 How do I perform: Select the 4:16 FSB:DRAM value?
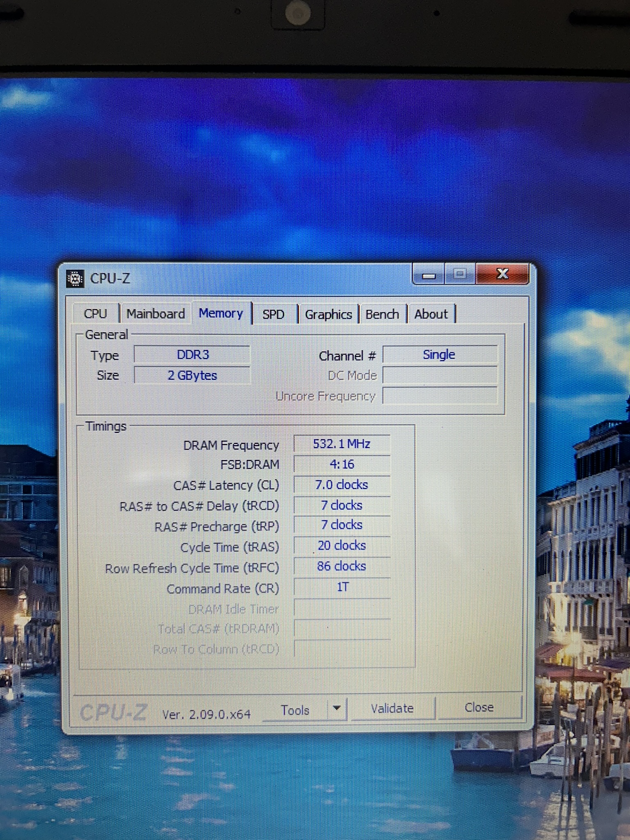coord(342,464)
